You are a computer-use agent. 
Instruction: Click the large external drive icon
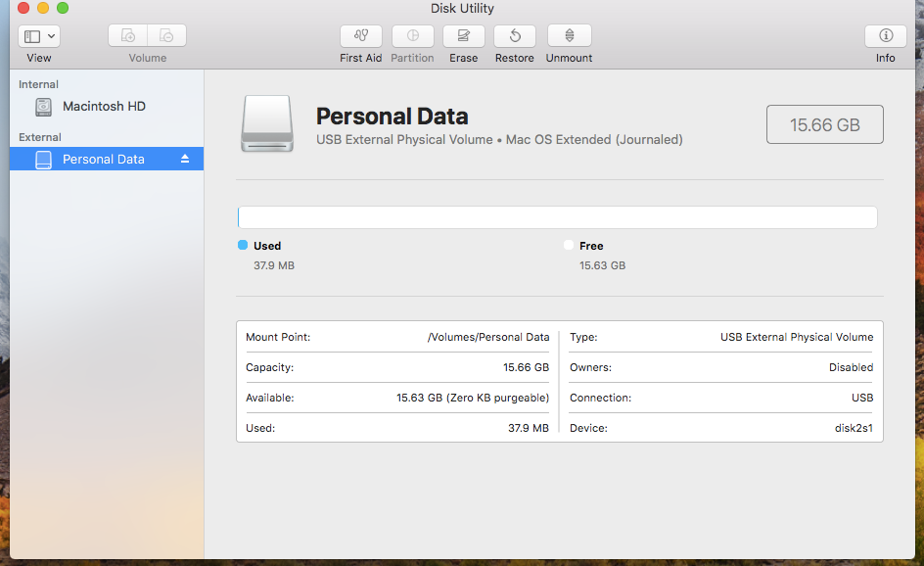(267, 123)
